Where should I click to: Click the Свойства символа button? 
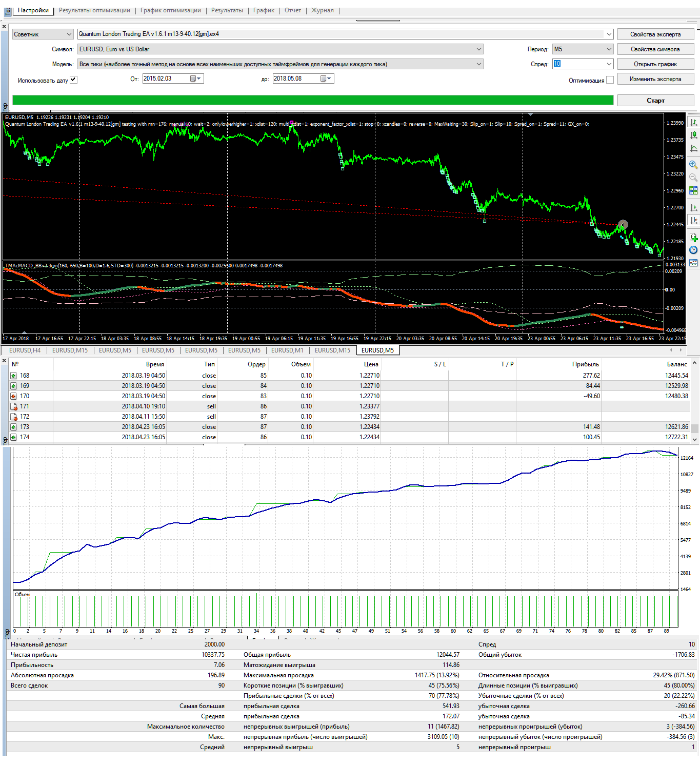[x=655, y=49]
